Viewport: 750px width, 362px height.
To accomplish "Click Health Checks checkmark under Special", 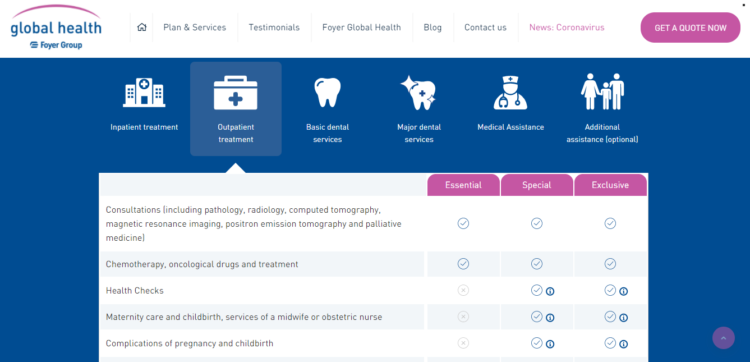I will [537, 290].
